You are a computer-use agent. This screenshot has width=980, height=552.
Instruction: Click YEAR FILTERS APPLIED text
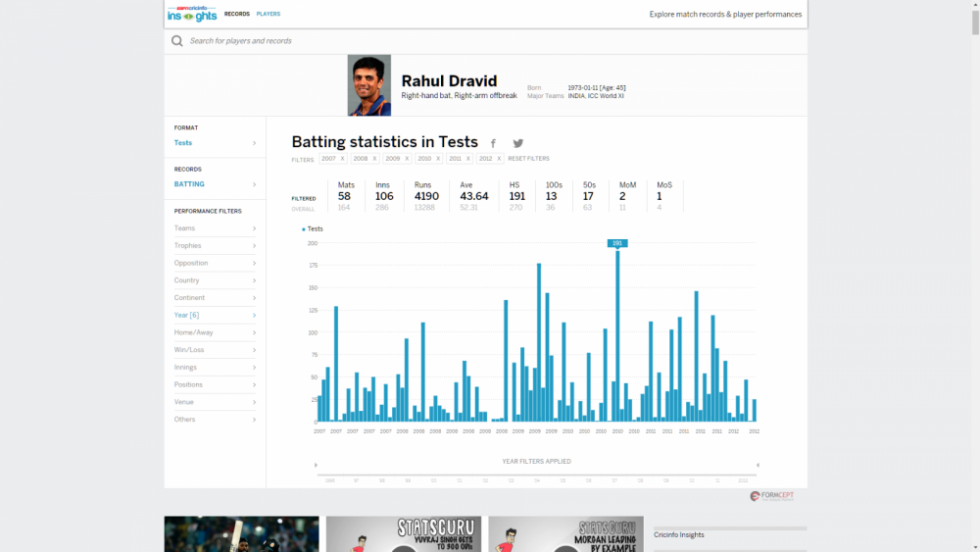(x=537, y=462)
